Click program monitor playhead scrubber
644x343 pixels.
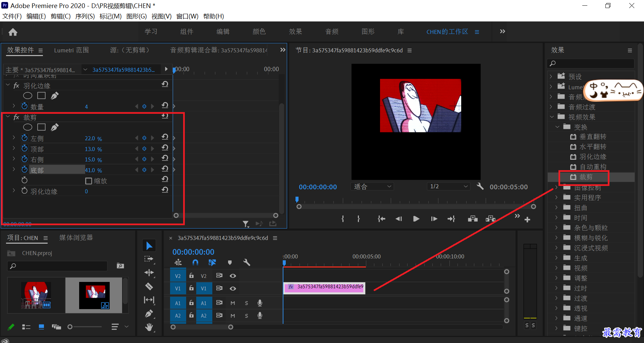click(x=297, y=200)
